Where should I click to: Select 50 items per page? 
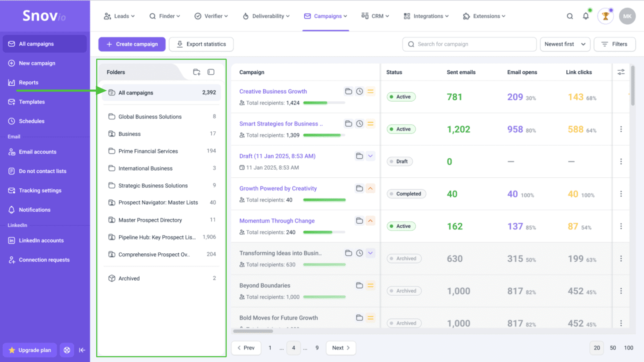pos(613,348)
